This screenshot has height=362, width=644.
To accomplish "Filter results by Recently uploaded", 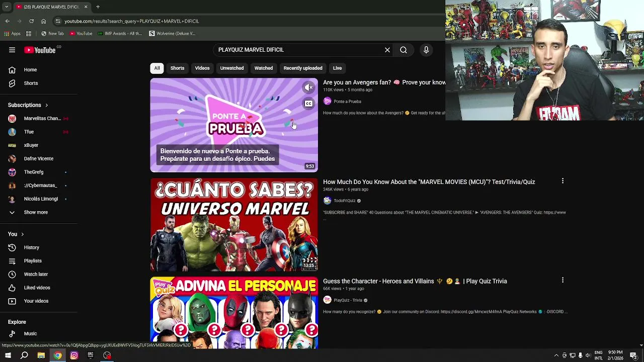I will pos(303,68).
